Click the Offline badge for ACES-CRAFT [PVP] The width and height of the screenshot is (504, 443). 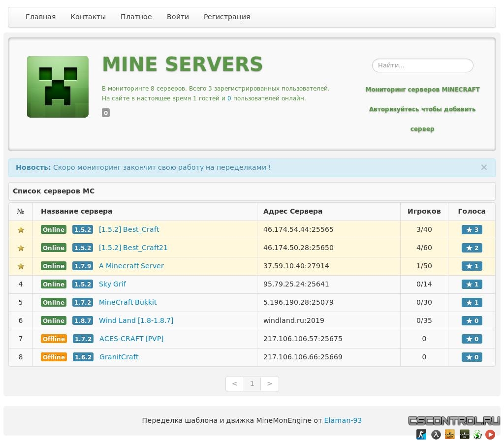pos(54,339)
